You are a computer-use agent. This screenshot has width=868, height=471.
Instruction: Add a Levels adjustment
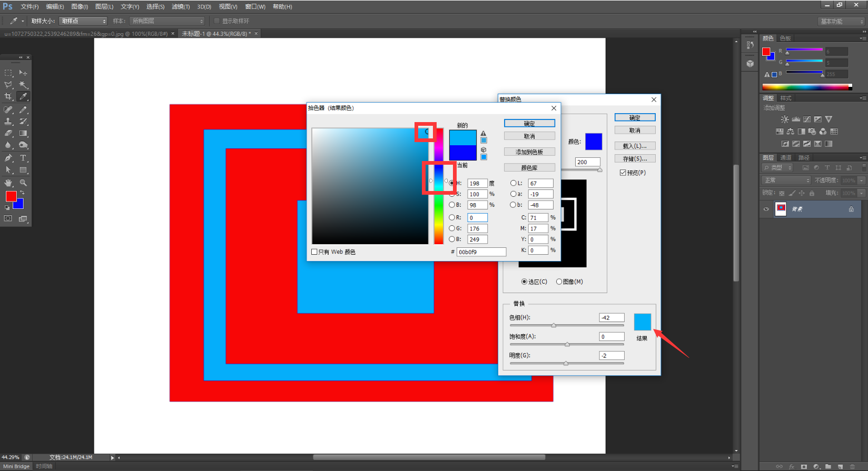coord(796,119)
